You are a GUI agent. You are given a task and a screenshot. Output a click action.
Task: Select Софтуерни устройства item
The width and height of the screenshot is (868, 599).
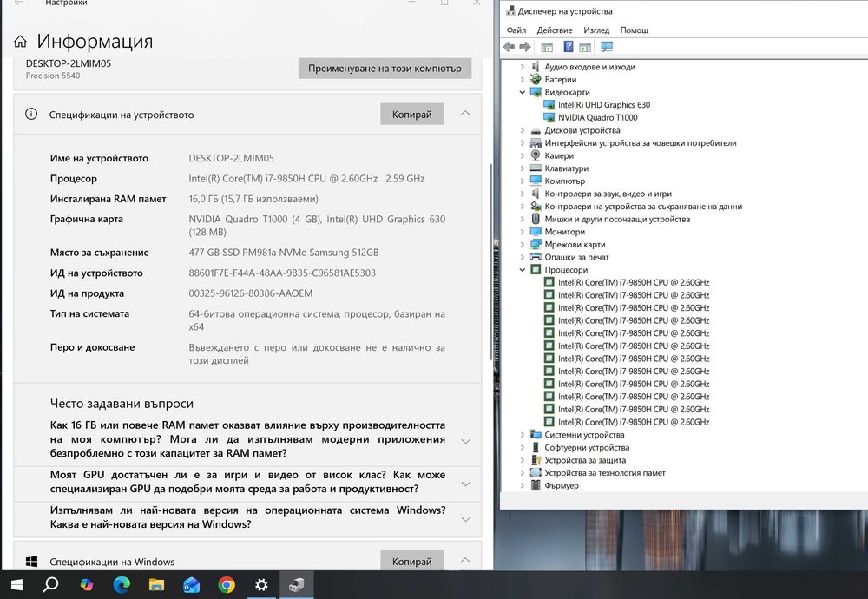tap(587, 447)
